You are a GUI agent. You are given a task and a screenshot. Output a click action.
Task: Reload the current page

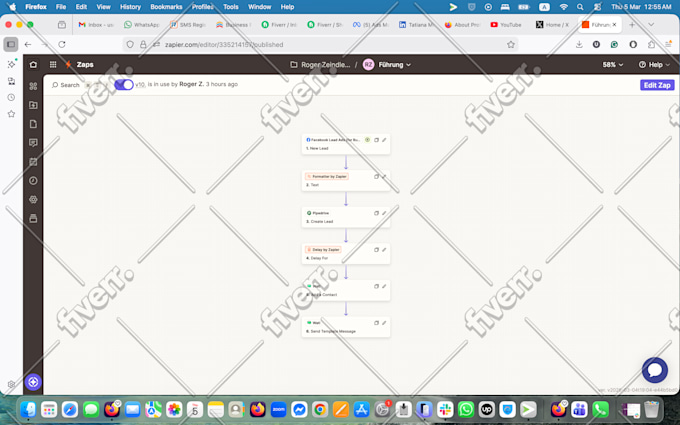[62, 44]
